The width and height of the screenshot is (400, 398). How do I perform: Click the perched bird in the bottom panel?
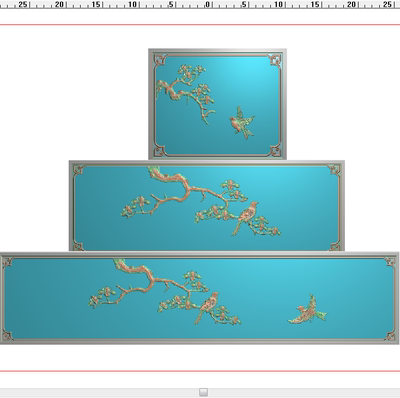(x=207, y=307)
